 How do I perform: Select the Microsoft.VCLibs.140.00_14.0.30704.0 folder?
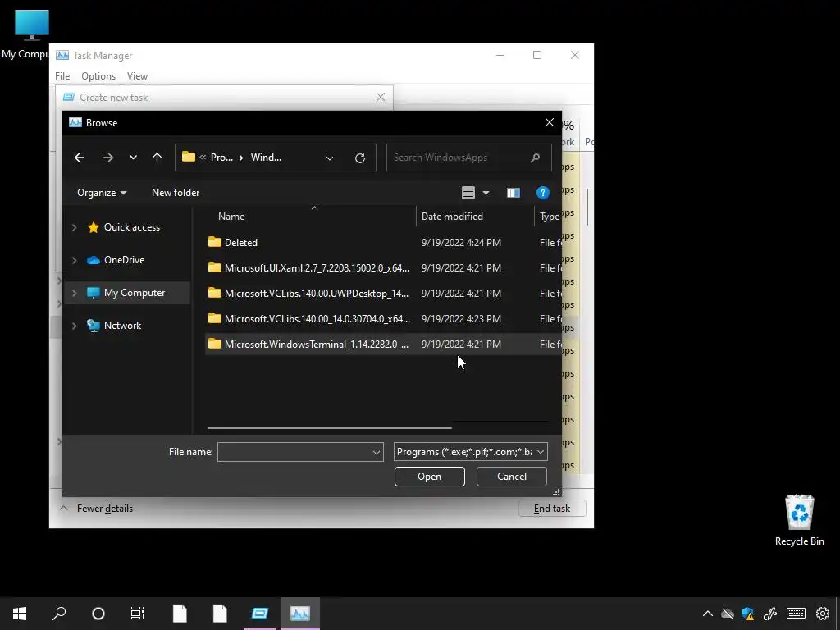coord(317,319)
